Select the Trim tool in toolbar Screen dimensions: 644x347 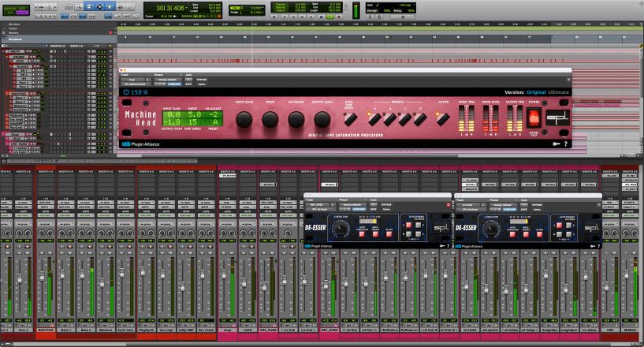pyautogui.click(x=89, y=6)
